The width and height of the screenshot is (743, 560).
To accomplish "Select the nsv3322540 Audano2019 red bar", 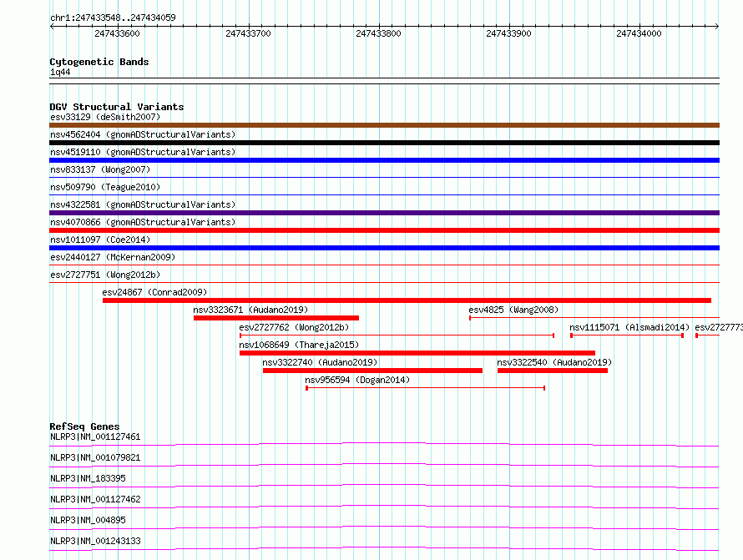I will [552, 371].
